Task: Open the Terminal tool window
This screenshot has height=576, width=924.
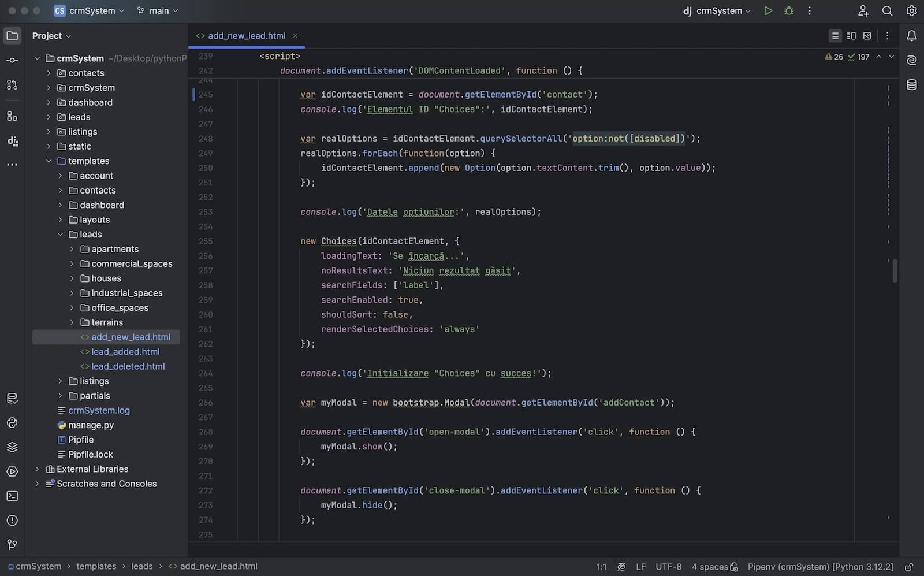Action: [12, 496]
